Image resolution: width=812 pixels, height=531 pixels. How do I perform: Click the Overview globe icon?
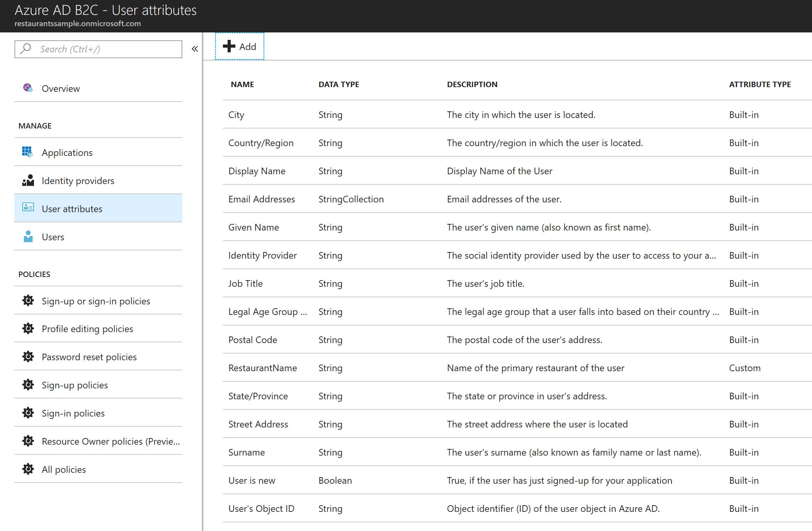[x=28, y=88]
